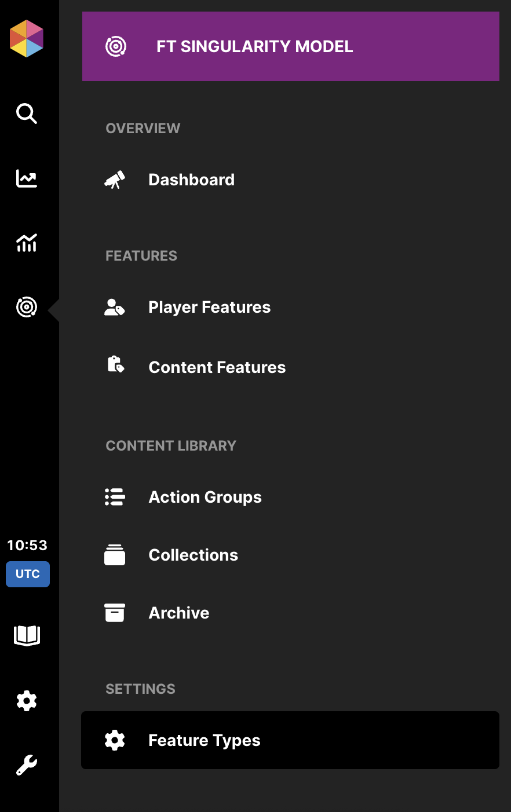Open the documentation book icon

point(27,635)
